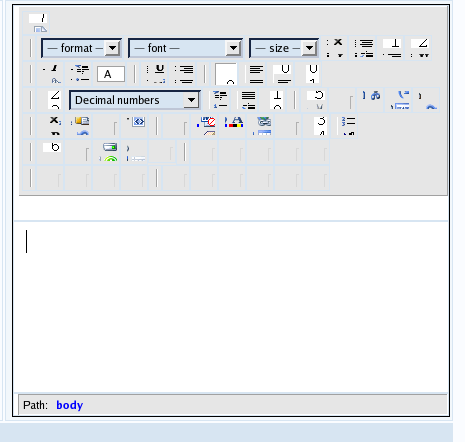
Task: Click the green circular icon in the fifth toolbar row
Action: coord(111,159)
